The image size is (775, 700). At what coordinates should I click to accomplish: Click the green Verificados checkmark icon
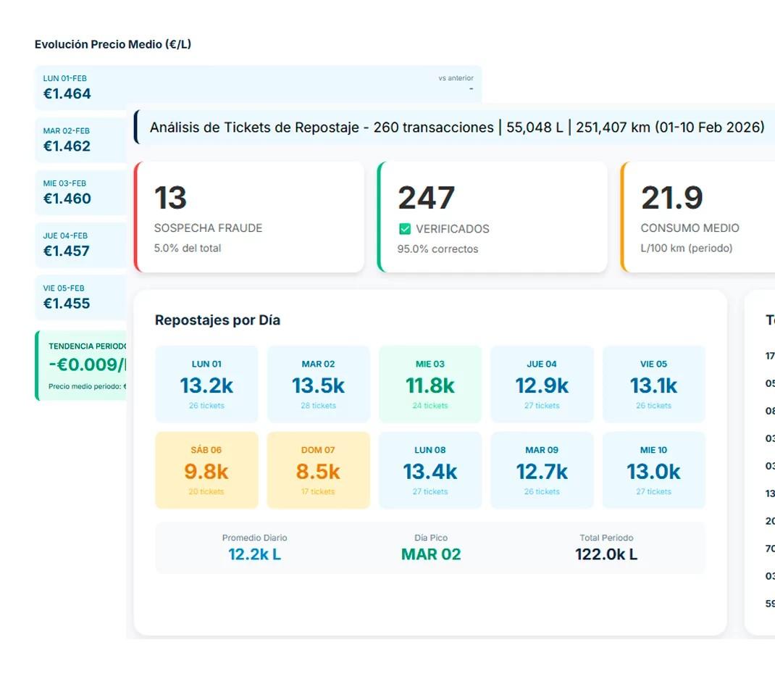click(x=405, y=229)
